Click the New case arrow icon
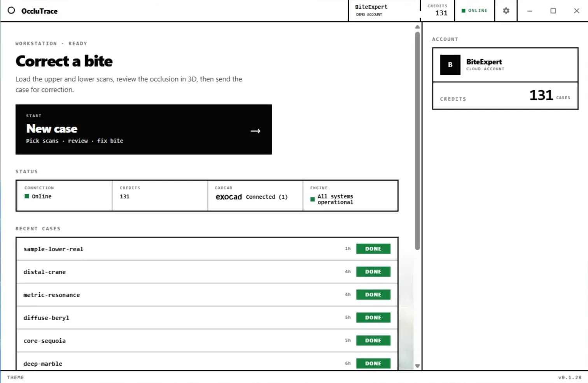This screenshot has width=588, height=383. [255, 131]
